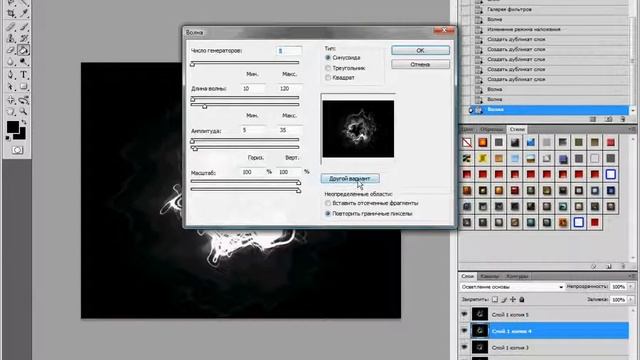
Task: Hide layer Слой 1 копия 4
Action: point(464,331)
